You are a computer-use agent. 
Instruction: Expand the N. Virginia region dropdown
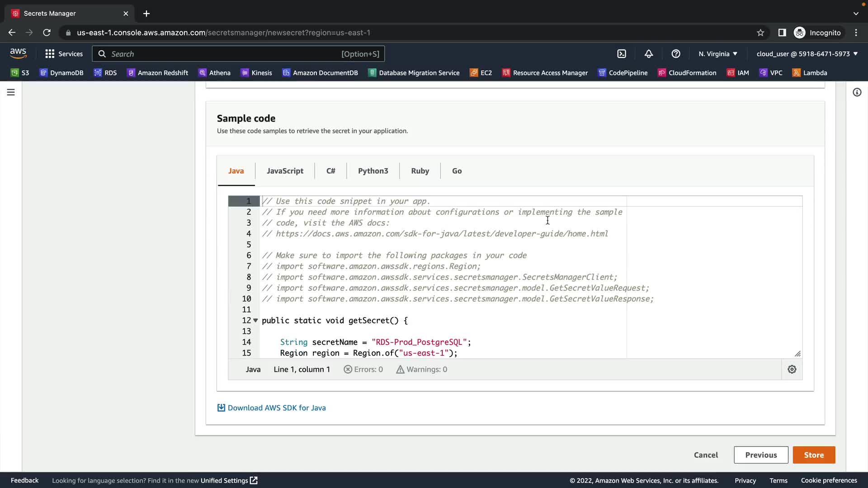[717, 54]
